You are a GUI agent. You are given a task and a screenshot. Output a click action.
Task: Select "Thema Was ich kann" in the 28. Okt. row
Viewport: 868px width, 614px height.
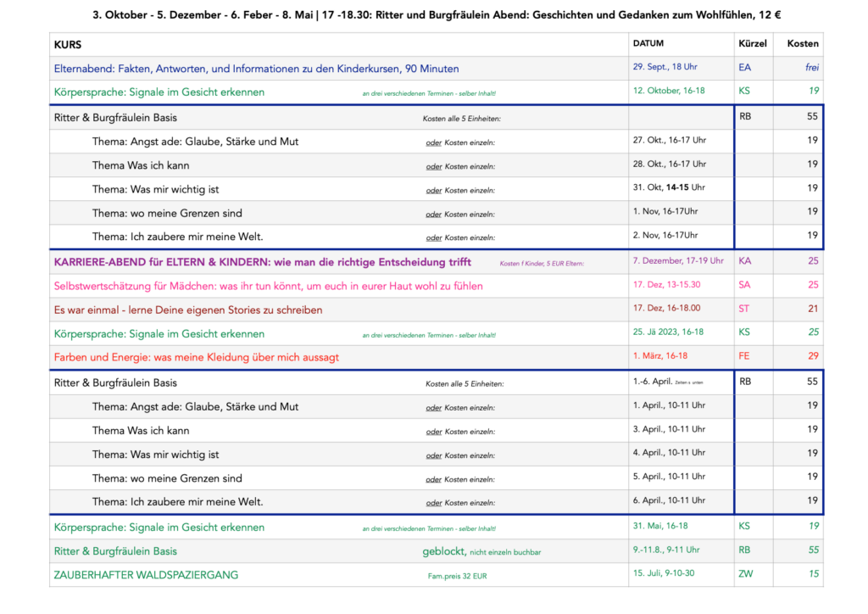click(x=141, y=165)
